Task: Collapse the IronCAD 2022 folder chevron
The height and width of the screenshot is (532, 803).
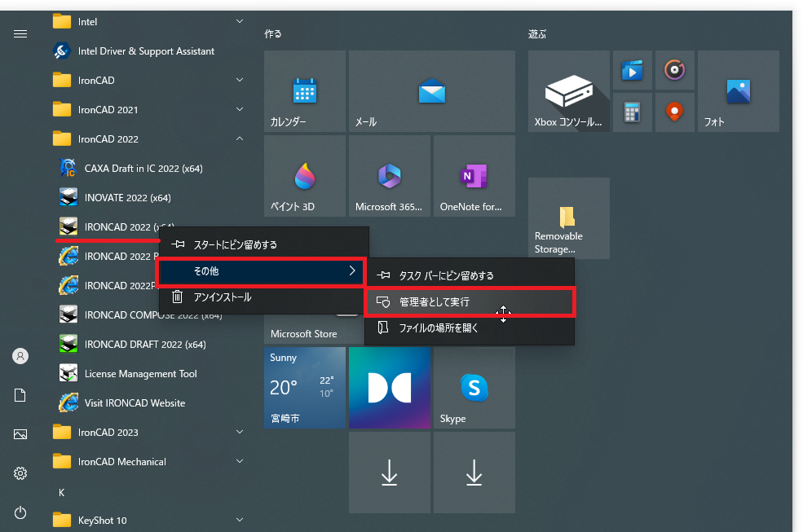Action: [x=239, y=138]
